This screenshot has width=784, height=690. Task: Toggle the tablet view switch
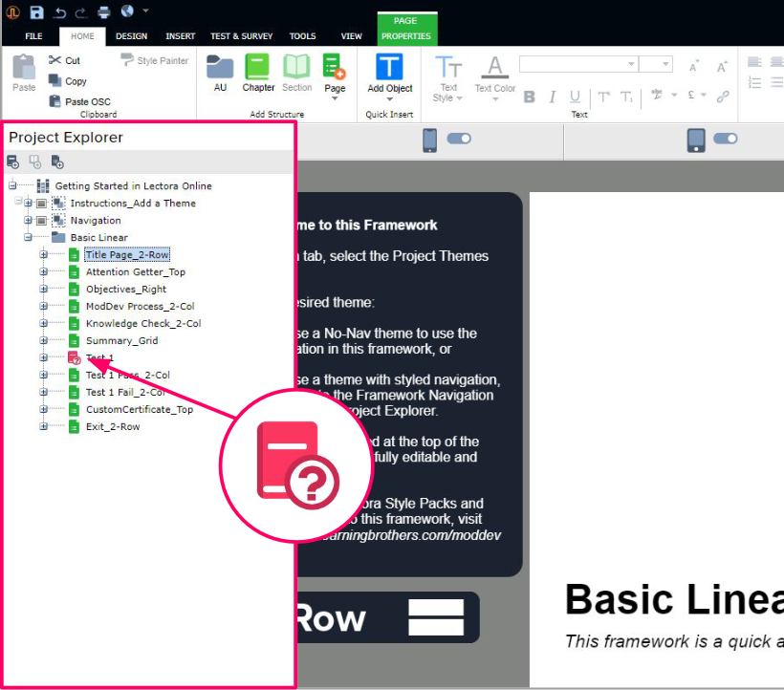pyautogui.click(x=725, y=139)
